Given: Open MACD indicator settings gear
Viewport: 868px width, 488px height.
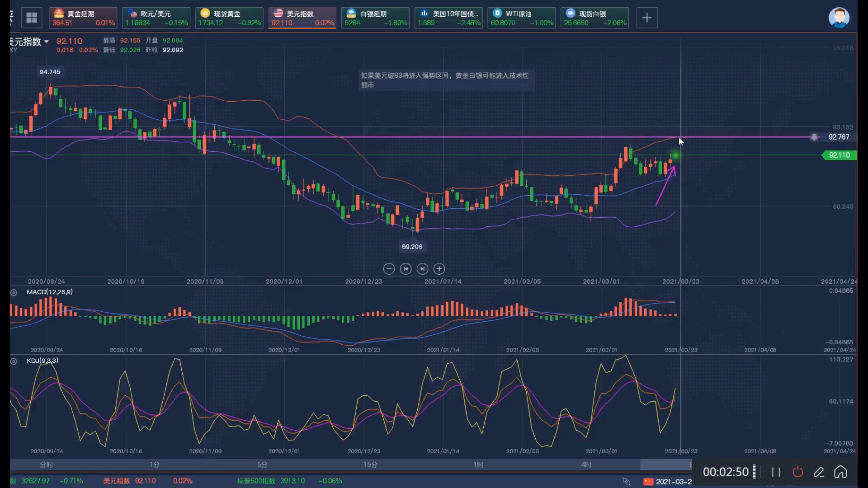Looking at the screenshot, I should point(14,292).
